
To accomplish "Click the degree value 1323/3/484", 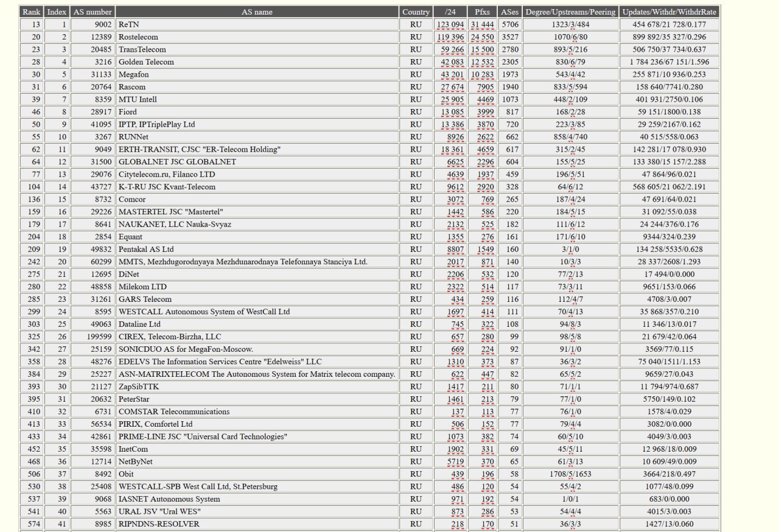I will [570, 24].
